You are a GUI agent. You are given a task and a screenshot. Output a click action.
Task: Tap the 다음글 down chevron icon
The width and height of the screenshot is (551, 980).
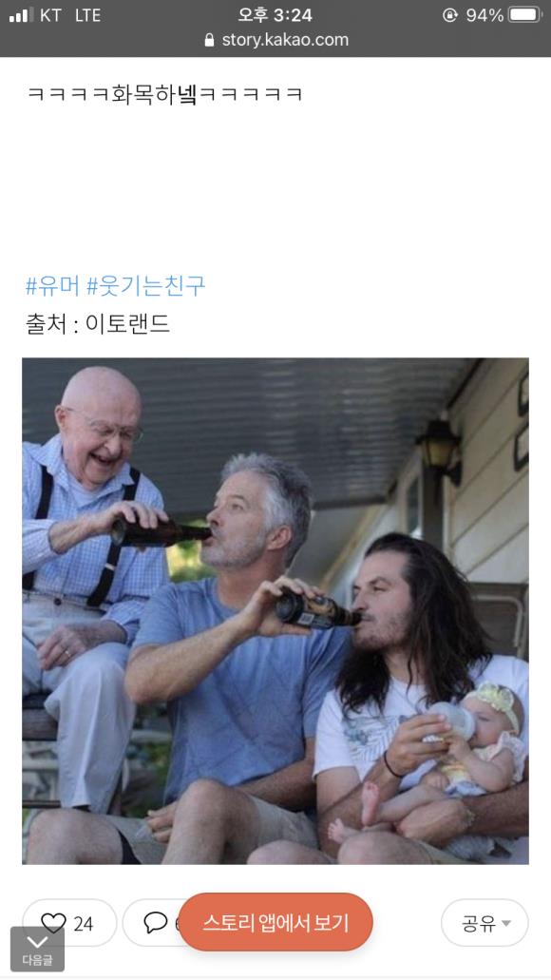37,942
